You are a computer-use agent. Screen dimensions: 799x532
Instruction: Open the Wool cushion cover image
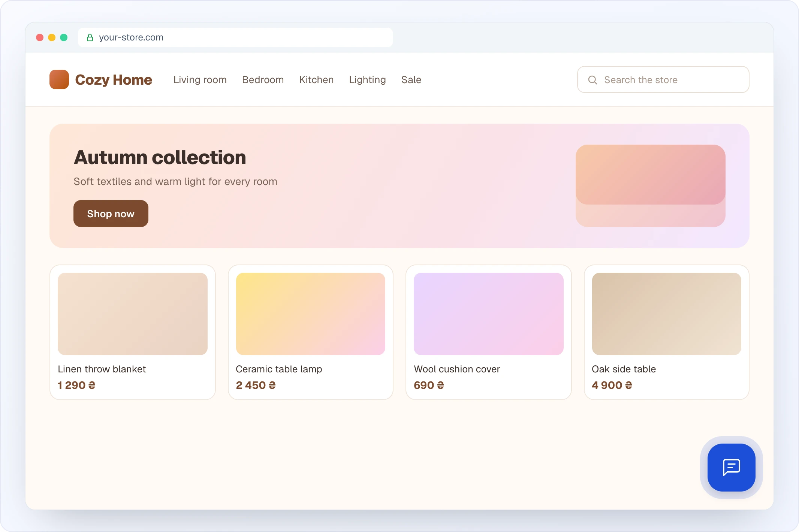click(x=489, y=314)
